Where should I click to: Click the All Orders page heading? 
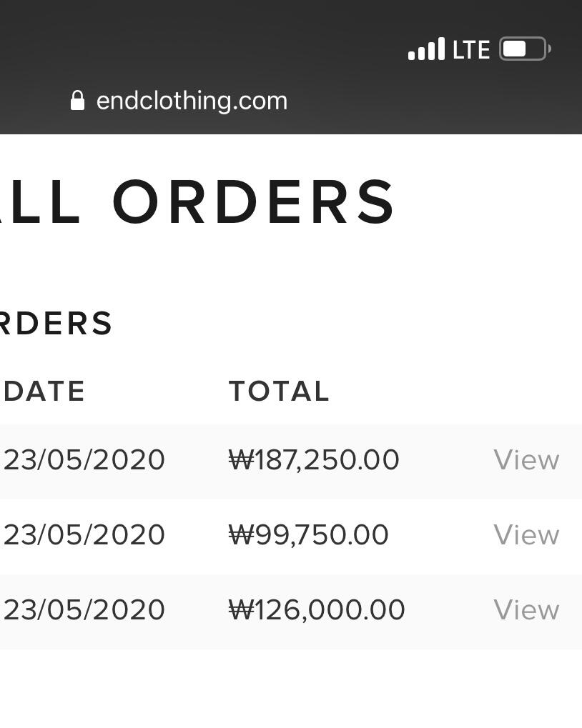coord(199,203)
